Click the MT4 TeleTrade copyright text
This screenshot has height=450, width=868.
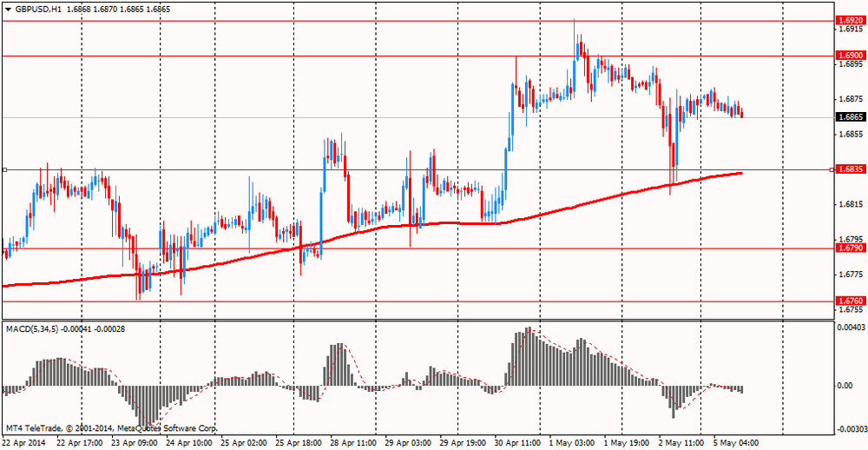111,428
